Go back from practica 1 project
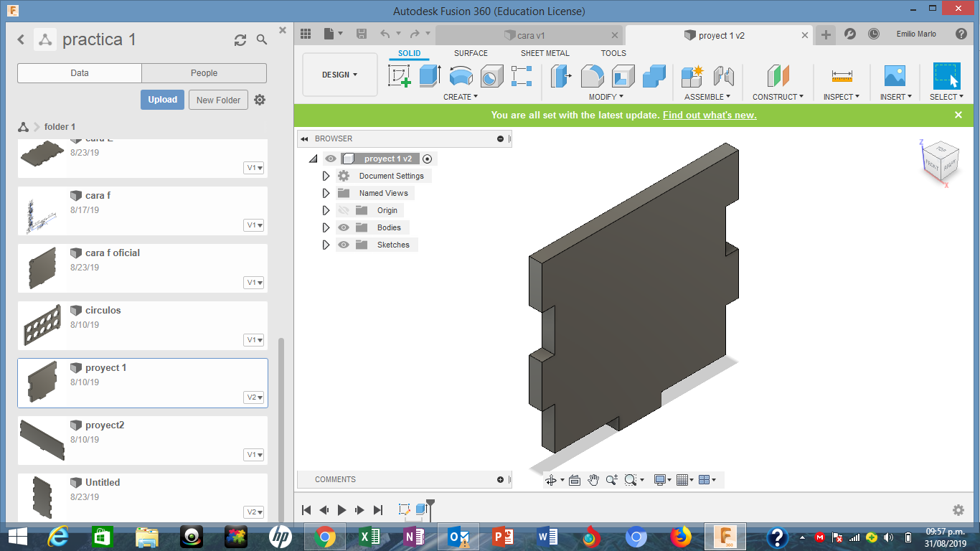The image size is (980, 551). coord(21,39)
